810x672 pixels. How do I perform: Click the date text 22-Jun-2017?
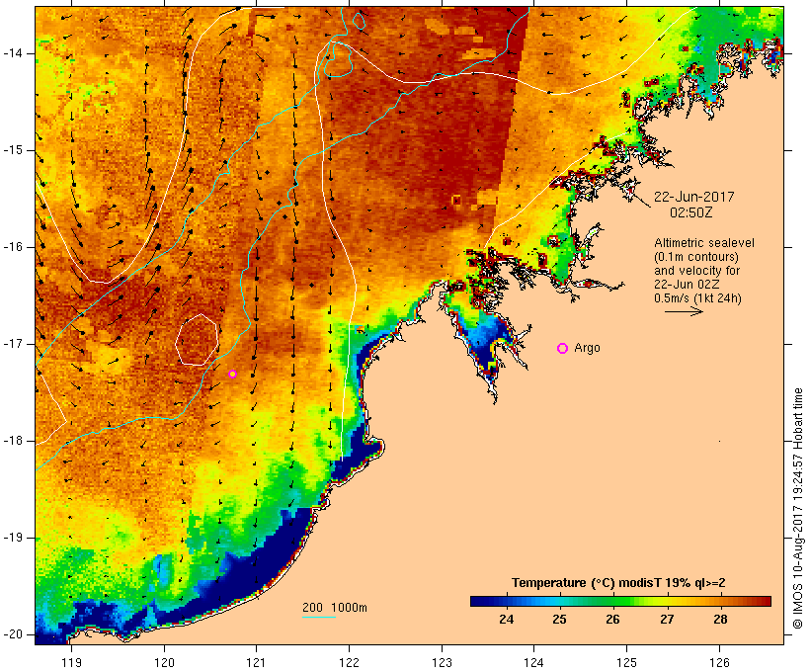693,197
